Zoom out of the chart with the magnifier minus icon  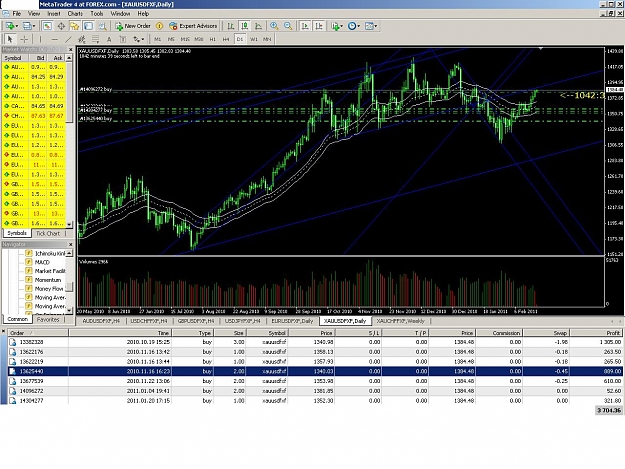288,26
